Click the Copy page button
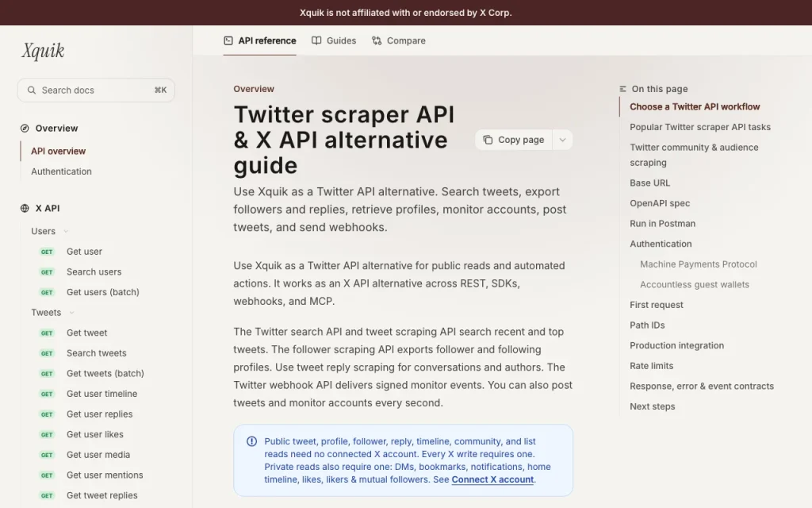The width and height of the screenshot is (812, 508). (x=514, y=140)
